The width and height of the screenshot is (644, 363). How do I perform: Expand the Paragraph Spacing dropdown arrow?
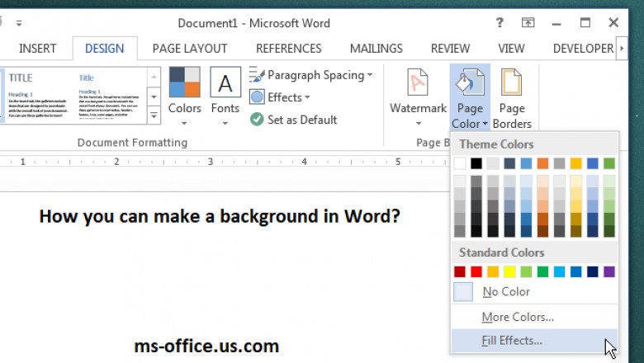pos(370,75)
